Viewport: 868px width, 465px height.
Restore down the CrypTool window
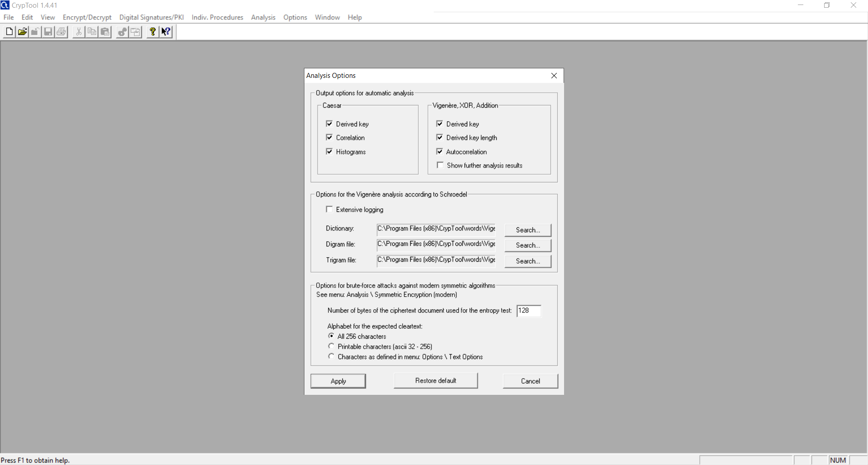pyautogui.click(x=827, y=5)
